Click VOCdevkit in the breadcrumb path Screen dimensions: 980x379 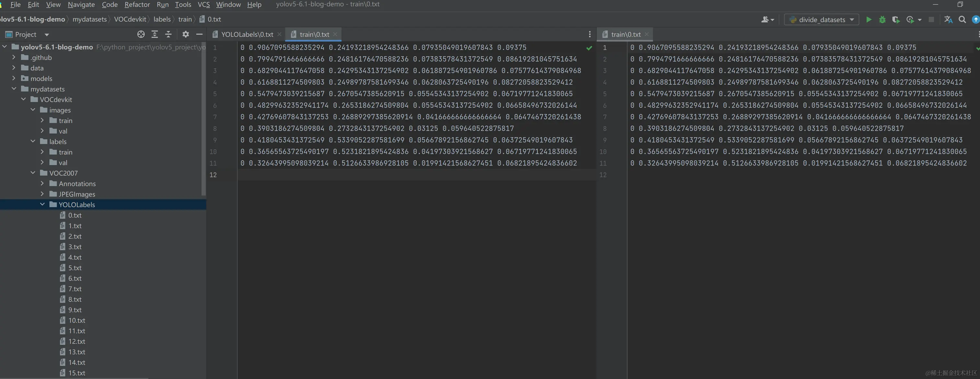click(x=130, y=19)
